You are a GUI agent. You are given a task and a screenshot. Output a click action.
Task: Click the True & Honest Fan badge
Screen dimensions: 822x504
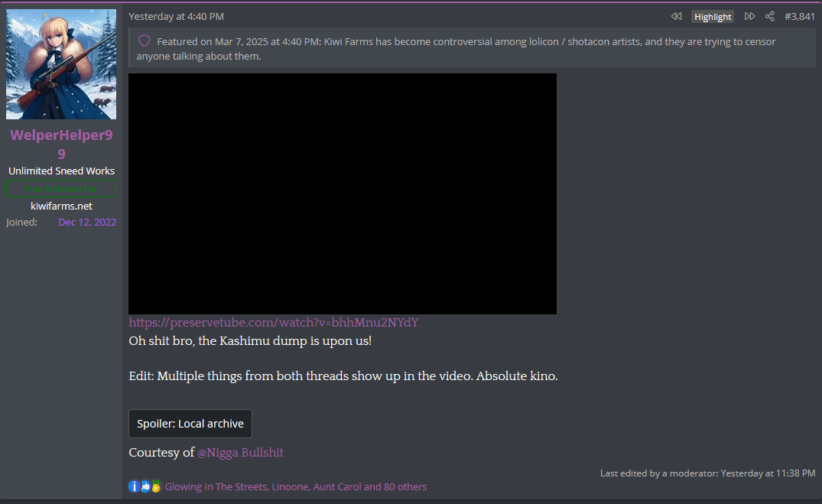click(61, 189)
